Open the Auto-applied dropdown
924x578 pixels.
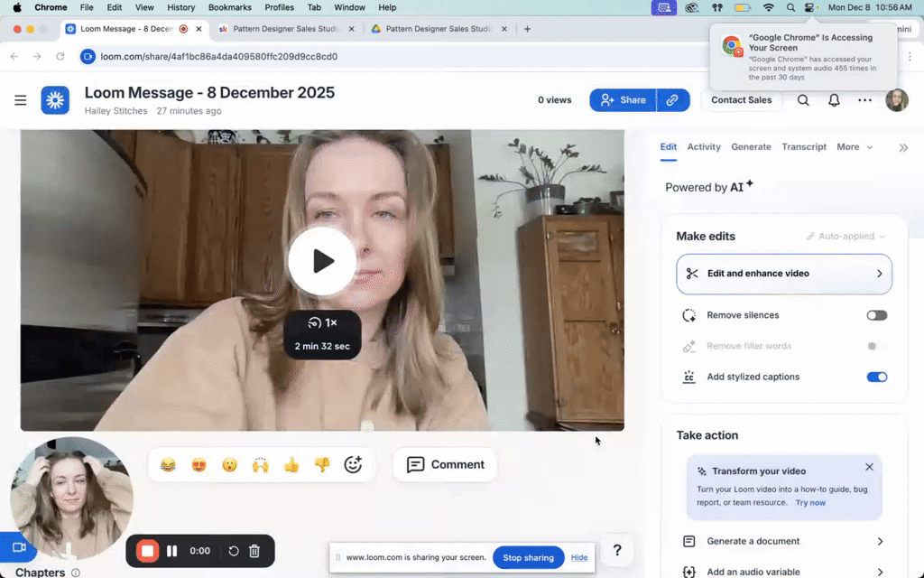point(846,236)
